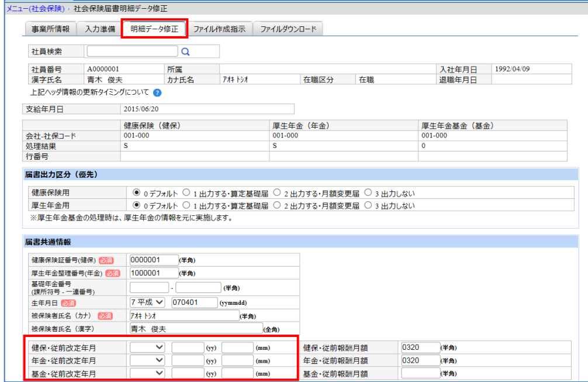
Task: Select 厚生年金用 option 0 デフォルト
Action: coord(137,205)
